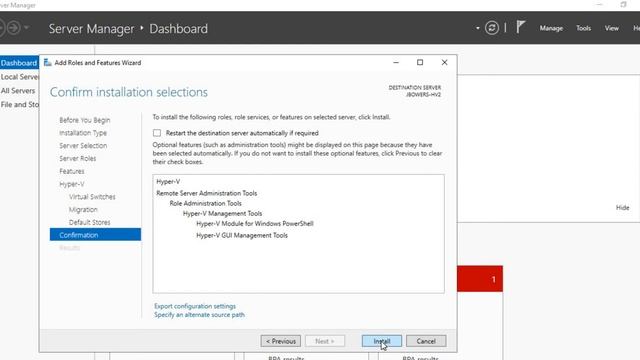
Task: Go back with the Previous button
Action: [x=281, y=341]
